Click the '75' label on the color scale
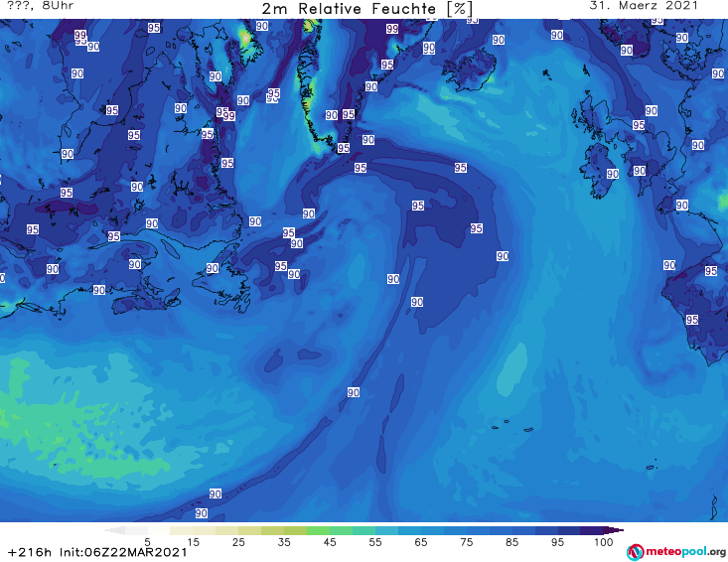 (467, 541)
